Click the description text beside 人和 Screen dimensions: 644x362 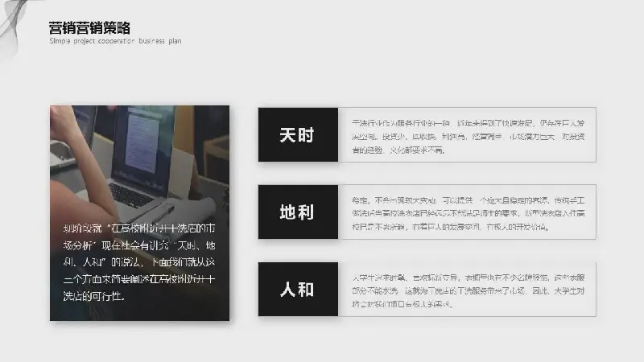click(x=468, y=290)
